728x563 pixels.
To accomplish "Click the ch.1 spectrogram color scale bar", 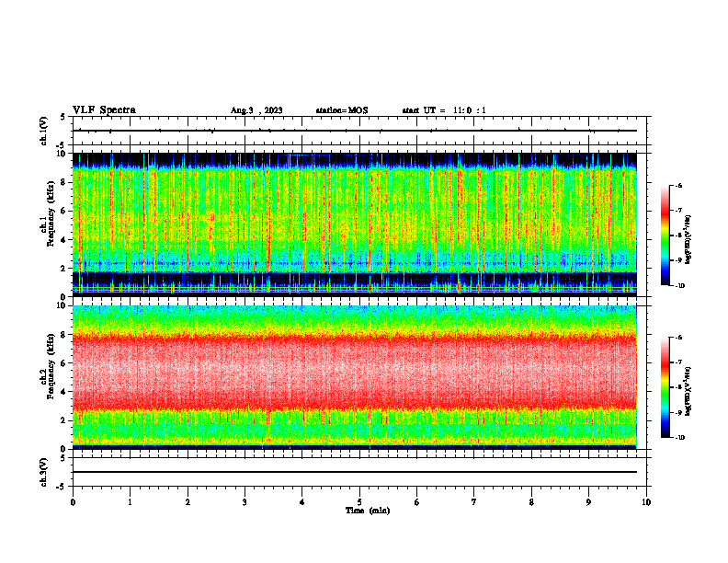I will click(x=665, y=236).
